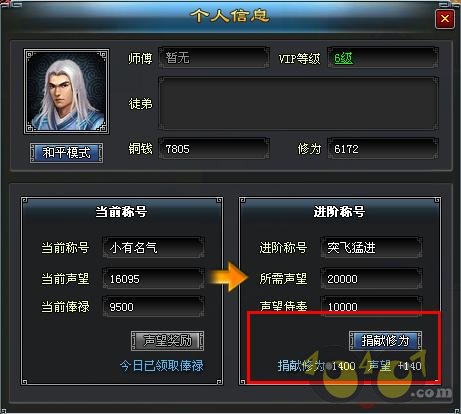Click the 修为 field showing 6172
Viewport: 461px width, 414px height.
click(383, 148)
